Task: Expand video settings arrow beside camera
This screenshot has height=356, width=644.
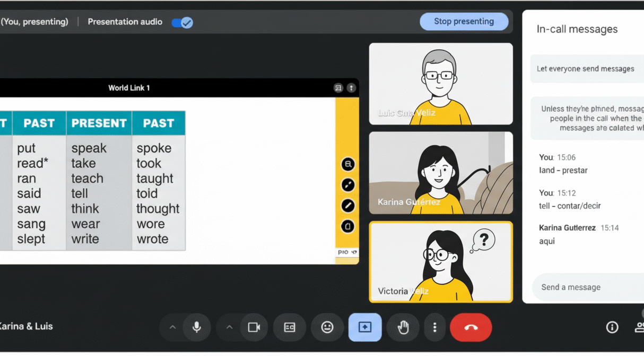Action: [x=229, y=327]
